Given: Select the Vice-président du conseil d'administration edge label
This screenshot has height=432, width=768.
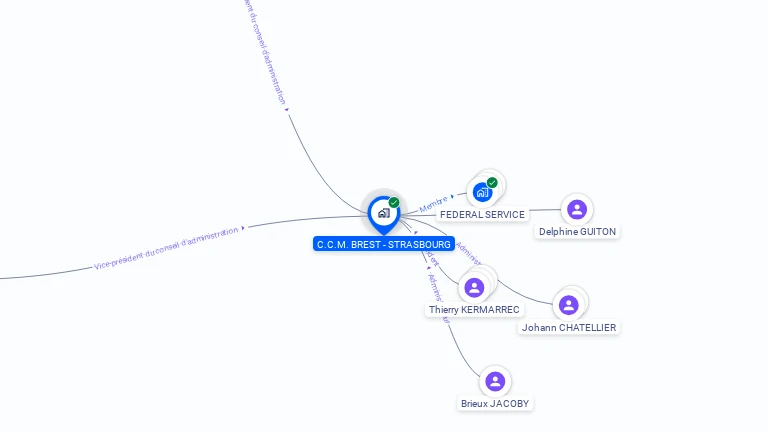Looking at the screenshot, I should point(166,248).
